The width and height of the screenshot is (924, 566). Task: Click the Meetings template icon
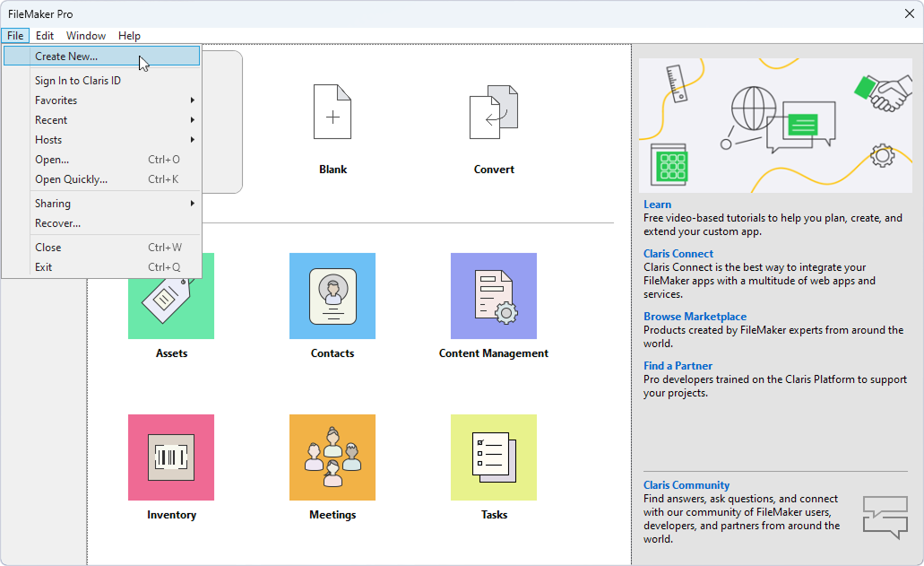pos(332,457)
